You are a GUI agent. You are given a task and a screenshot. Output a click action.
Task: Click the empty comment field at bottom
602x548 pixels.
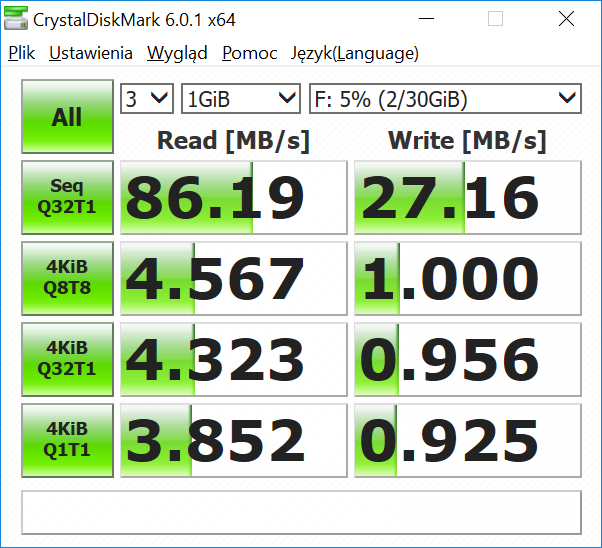tap(301, 512)
